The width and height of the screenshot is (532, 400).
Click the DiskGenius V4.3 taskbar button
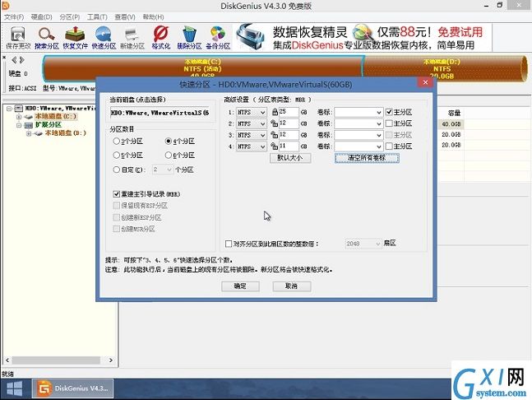(73, 388)
